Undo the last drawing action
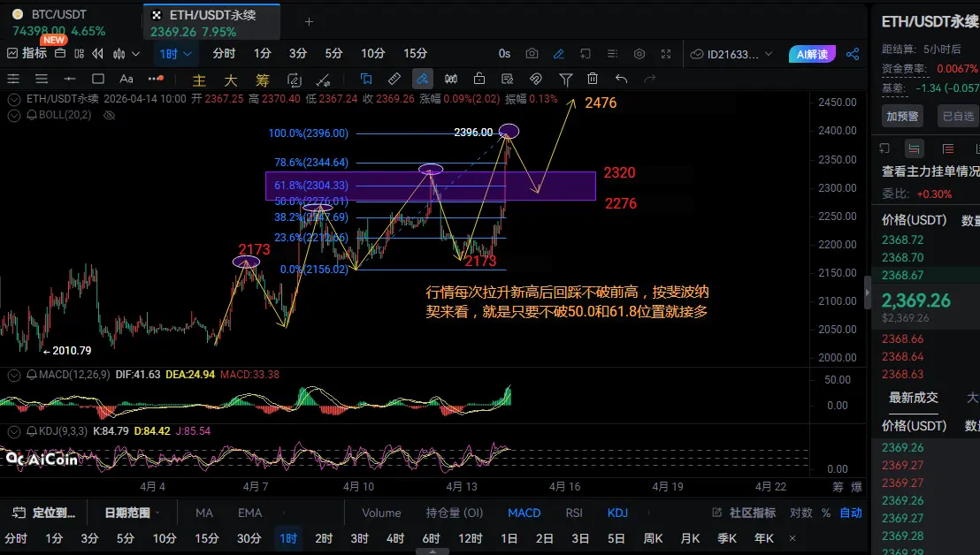The height and width of the screenshot is (555, 980). point(621,79)
